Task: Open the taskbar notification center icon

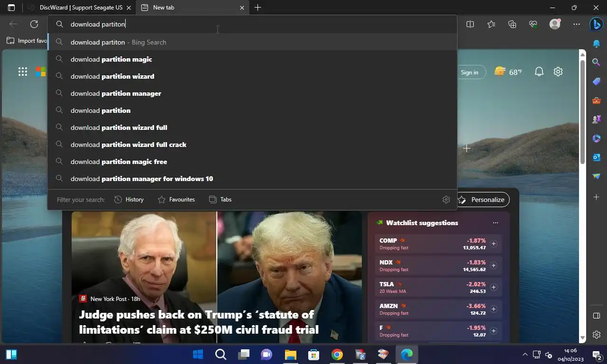Action: coord(598,355)
